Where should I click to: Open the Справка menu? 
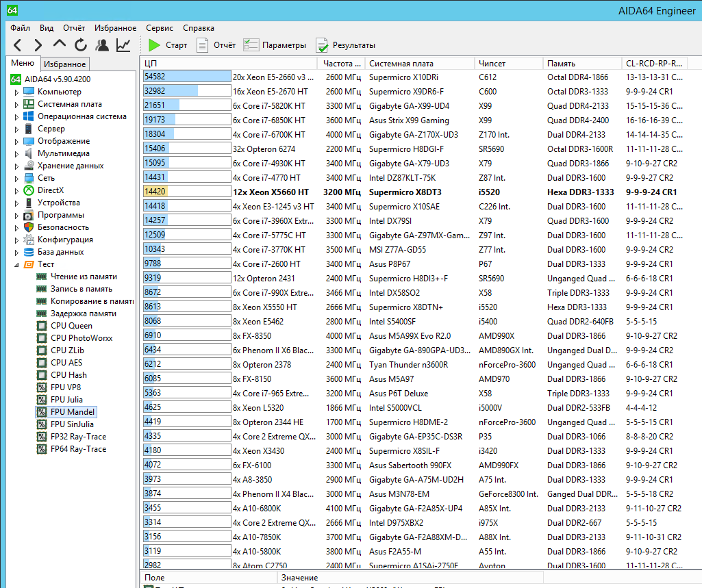(x=199, y=28)
